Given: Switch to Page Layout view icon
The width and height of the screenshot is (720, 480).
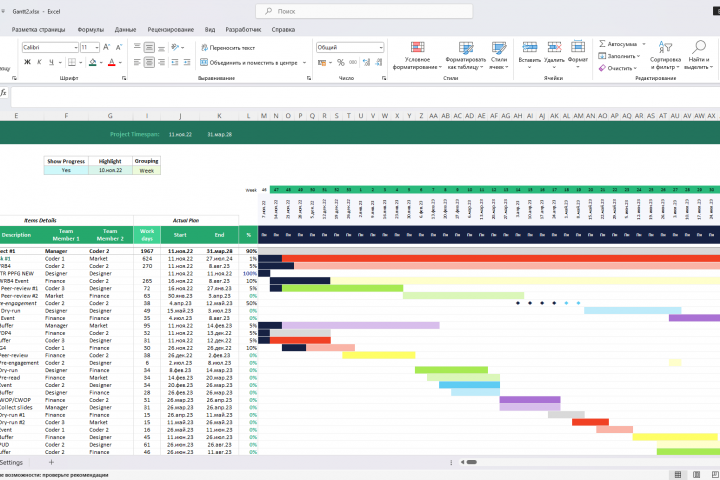Looking at the screenshot, I should coord(696,474).
